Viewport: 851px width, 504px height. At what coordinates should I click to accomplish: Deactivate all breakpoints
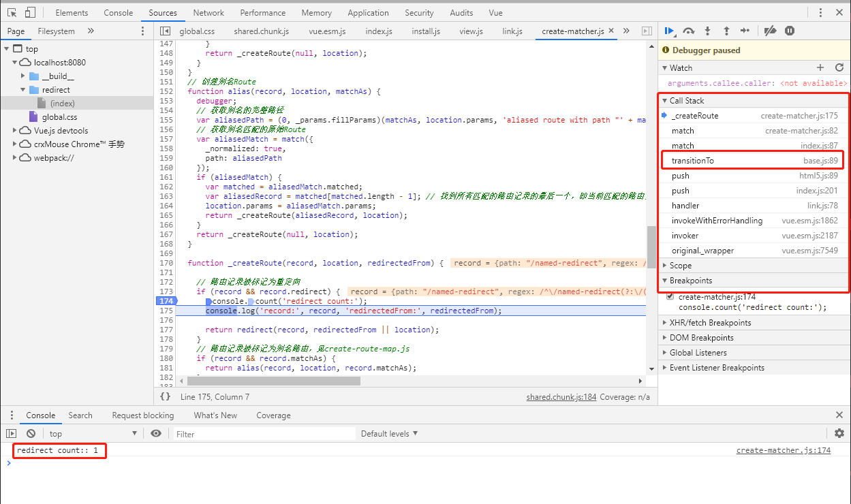coord(770,31)
